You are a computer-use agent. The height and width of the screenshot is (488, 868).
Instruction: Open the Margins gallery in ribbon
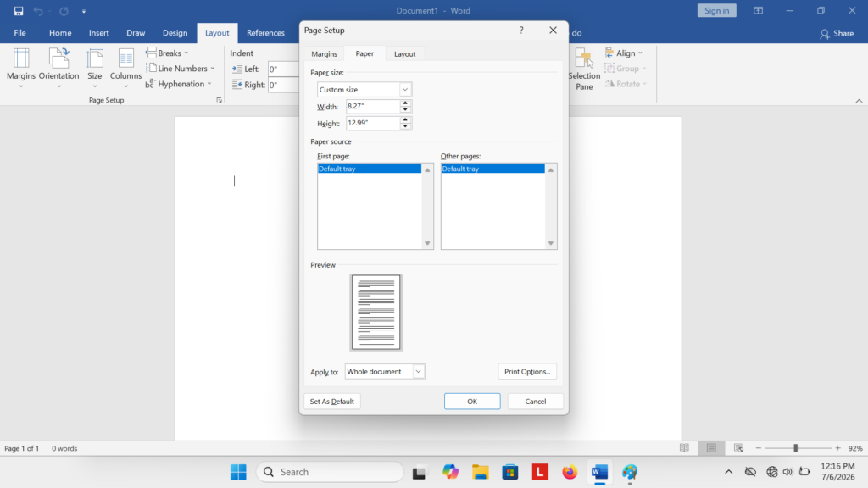click(x=21, y=68)
